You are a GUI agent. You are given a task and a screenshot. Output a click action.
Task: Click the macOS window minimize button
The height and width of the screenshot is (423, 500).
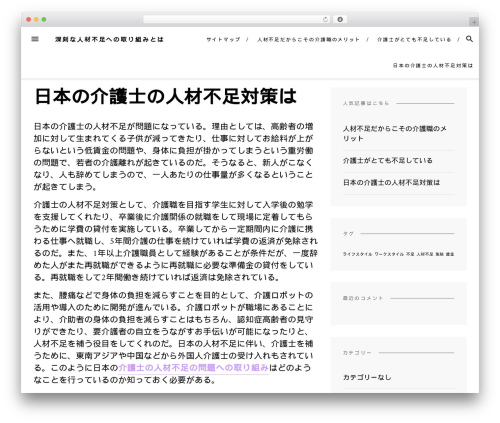tap(36, 20)
